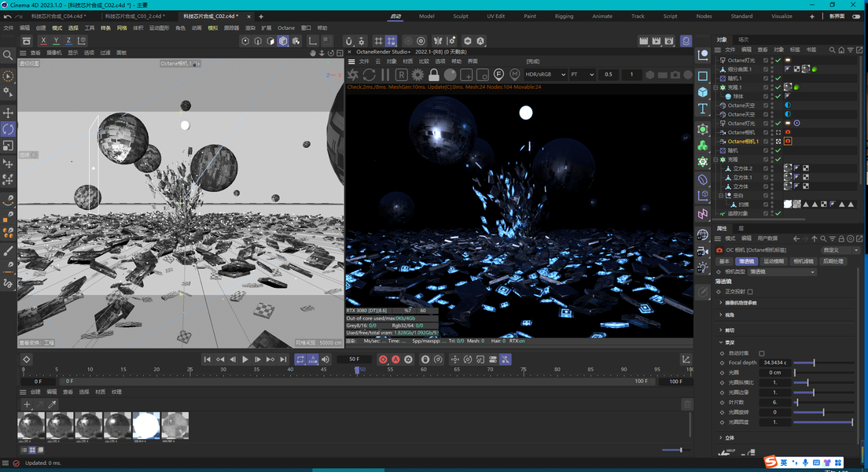Play the animation forward
Image resolution: width=868 pixels, height=472 pixels.
coord(245,360)
